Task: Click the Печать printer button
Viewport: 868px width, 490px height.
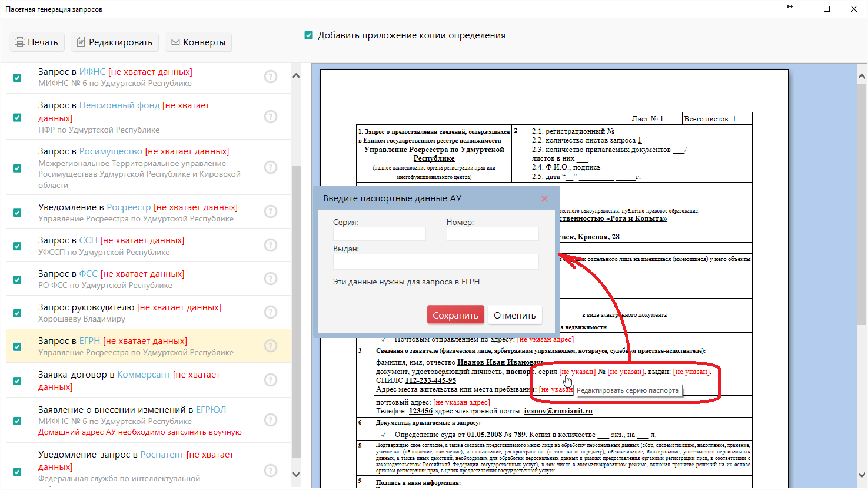Action: point(36,42)
